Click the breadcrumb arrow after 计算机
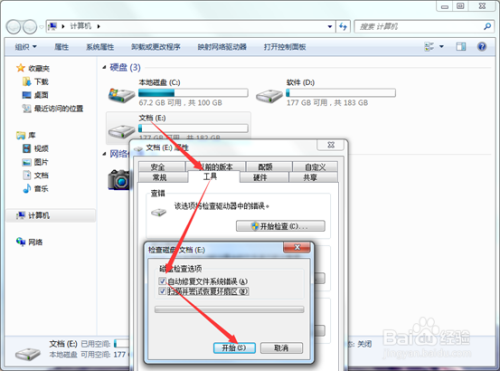This screenshot has width=500, height=371. 98,26
